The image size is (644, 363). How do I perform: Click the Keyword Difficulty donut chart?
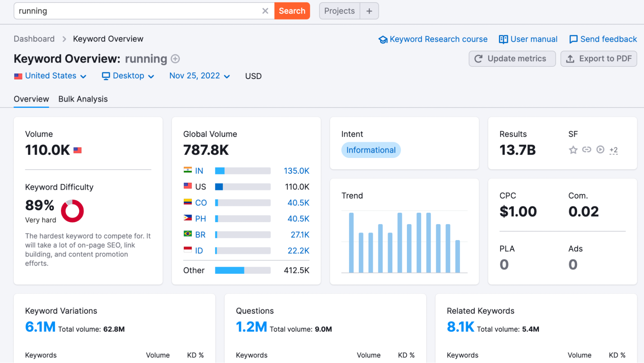tap(72, 211)
